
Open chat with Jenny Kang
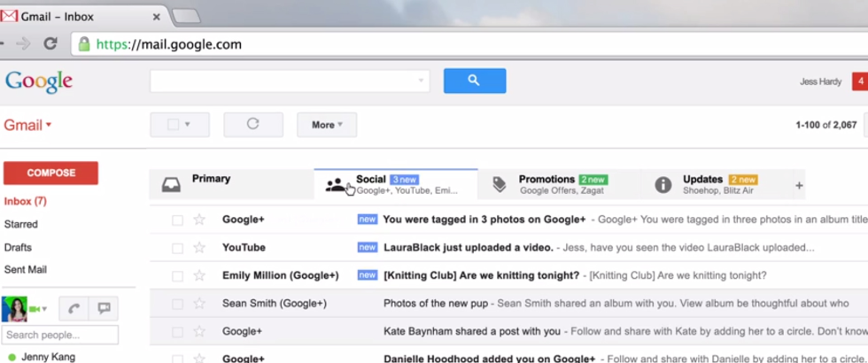(x=48, y=357)
